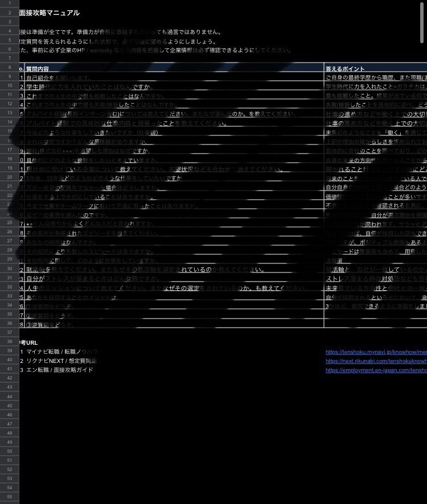This screenshot has height=504, width=427.
Task: Select the answer cell starting ストレス溜まる時の対処法
Action: coord(376,278)
